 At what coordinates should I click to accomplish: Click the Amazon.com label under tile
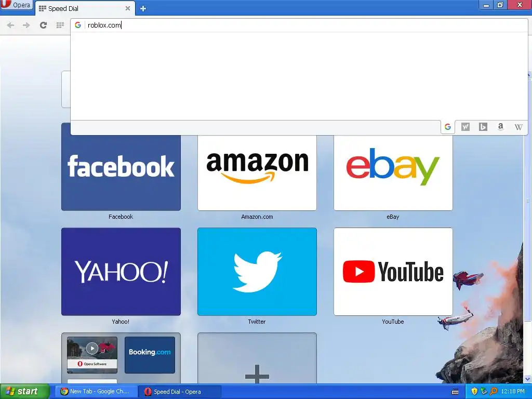(257, 217)
